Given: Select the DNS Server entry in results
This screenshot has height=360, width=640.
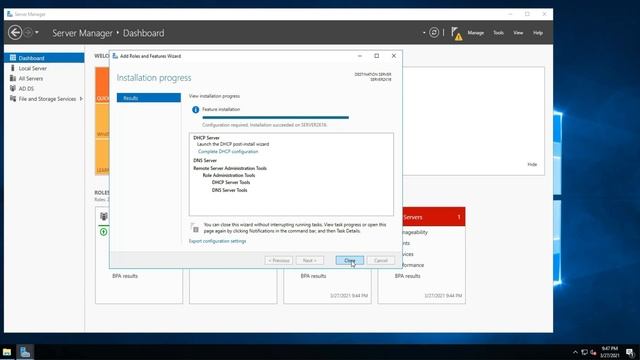Looking at the screenshot, I should click(205, 160).
